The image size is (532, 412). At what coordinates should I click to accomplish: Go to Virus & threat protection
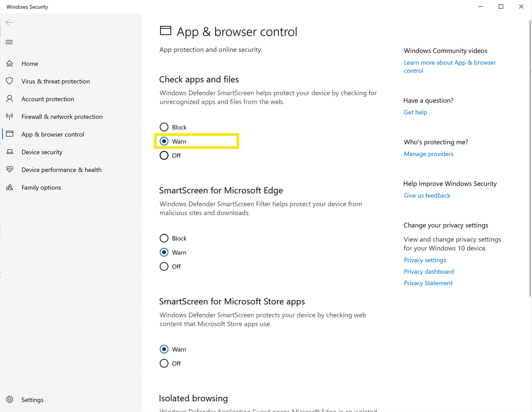tap(56, 81)
